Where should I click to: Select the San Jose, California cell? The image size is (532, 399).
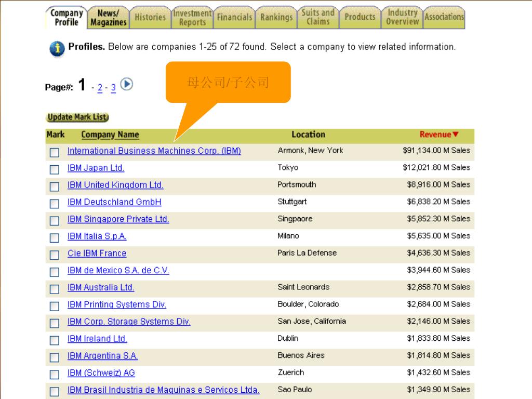[x=312, y=321]
